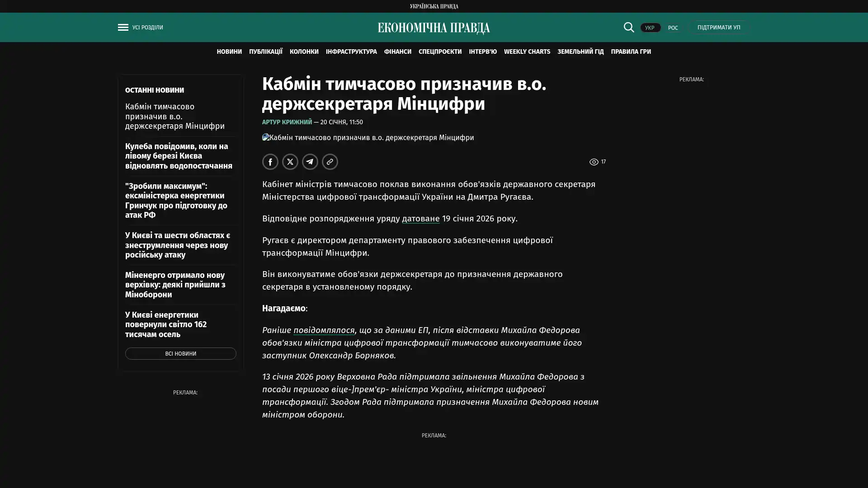The width and height of the screenshot is (868, 488).
Task: Click the Всі новини button
Action: [180, 353]
